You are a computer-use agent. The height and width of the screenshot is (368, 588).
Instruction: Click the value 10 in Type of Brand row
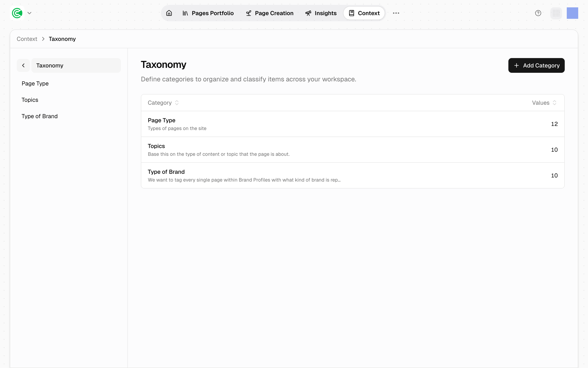[x=554, y=175]
